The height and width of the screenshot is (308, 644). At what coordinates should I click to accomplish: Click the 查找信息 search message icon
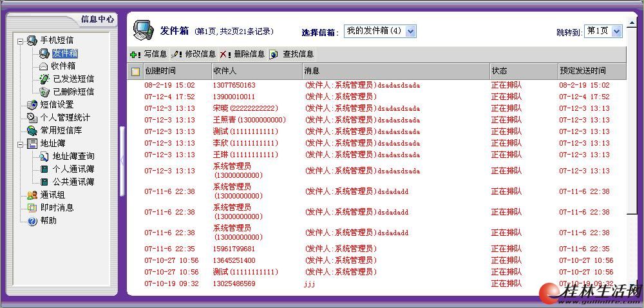274,55
